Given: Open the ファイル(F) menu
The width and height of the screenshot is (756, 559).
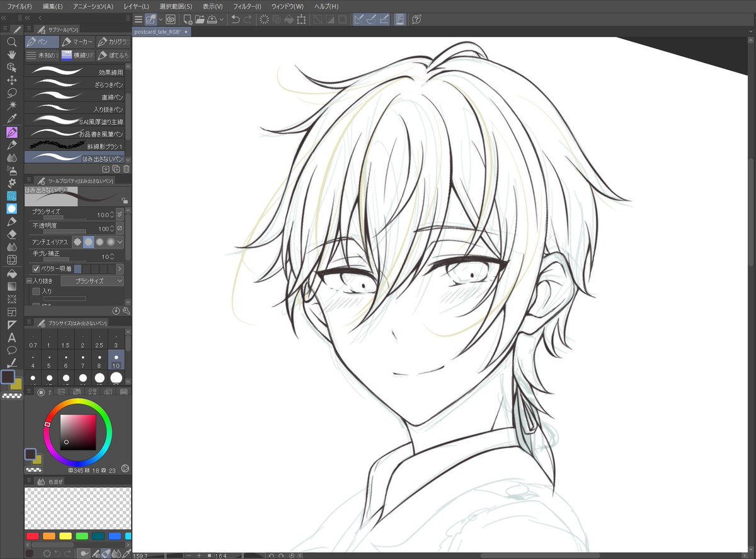Looking at the screenshot, I should (x=19, y=6).
